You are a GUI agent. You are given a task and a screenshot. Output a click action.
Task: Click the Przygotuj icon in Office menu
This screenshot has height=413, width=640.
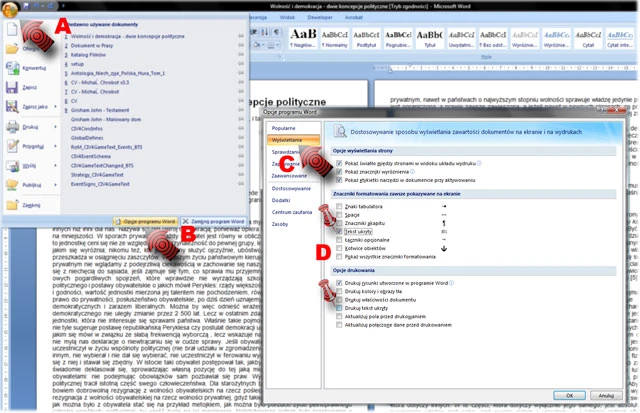coord(12,146)
